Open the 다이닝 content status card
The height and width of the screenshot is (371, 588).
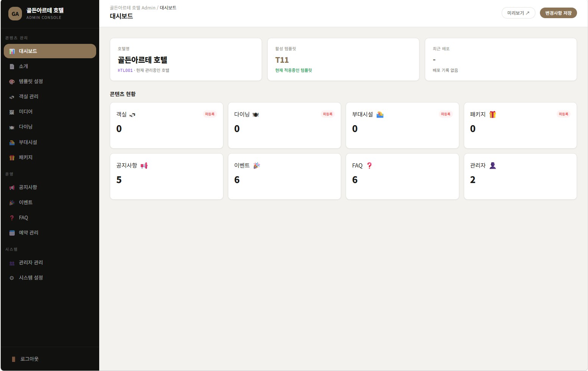[284, 126]
